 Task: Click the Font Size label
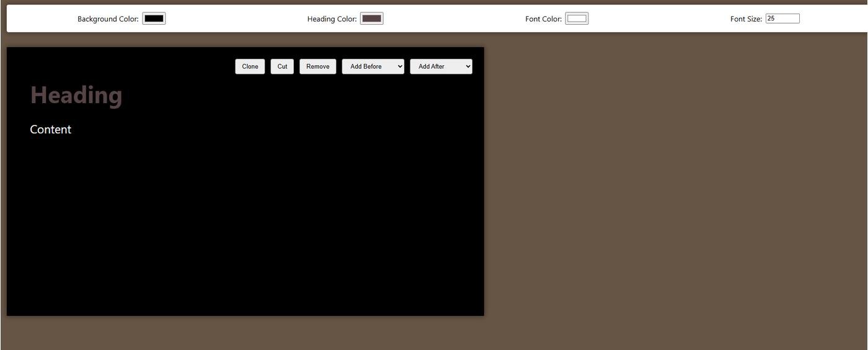click(x=746, y=19)
